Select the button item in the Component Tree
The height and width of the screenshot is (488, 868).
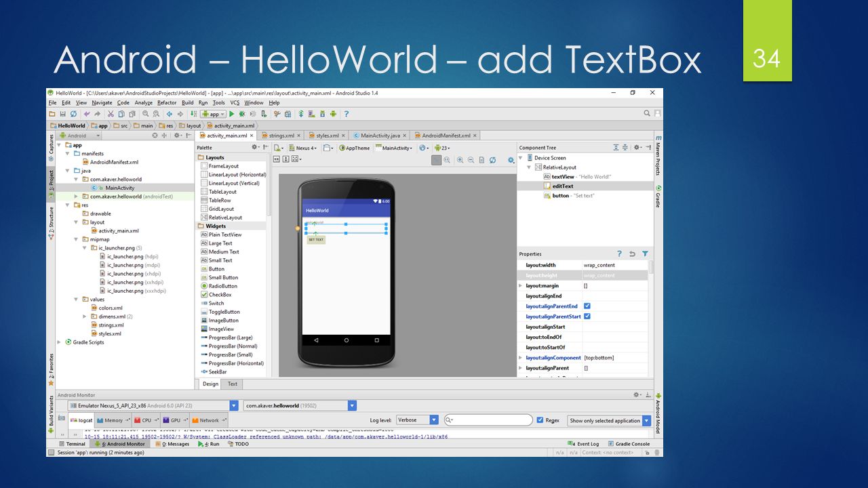click(569, 195)
